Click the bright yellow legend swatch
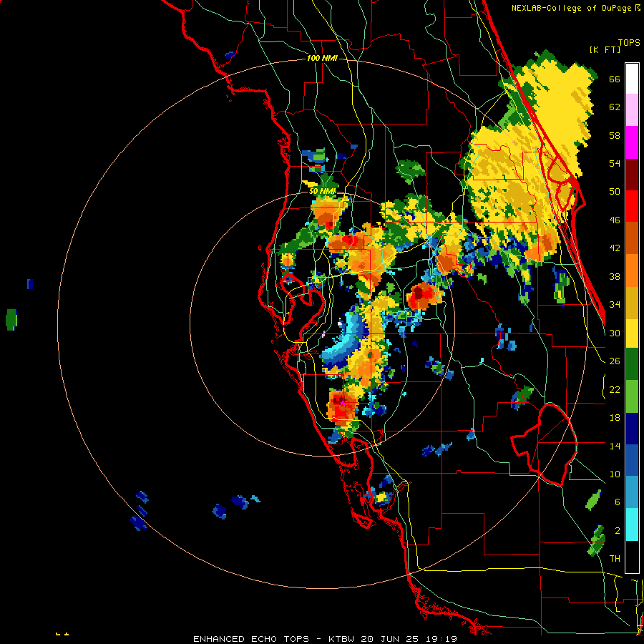The image size is (644, 644). (632, 333)
